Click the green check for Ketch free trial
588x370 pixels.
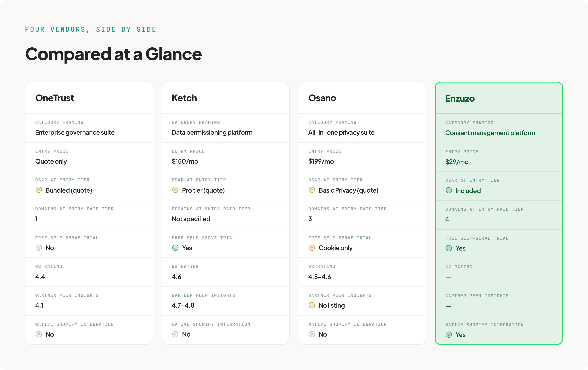point(175,248)
